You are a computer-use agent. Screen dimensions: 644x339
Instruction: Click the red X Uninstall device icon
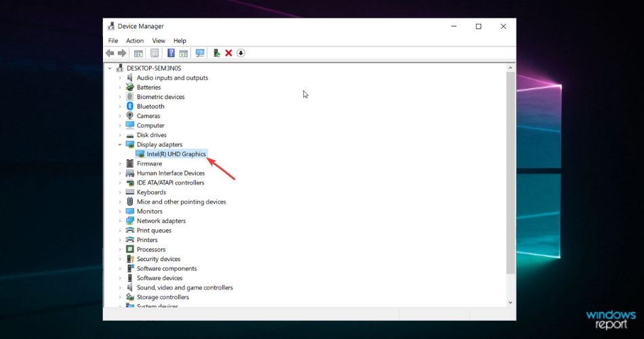coord(228,53)
